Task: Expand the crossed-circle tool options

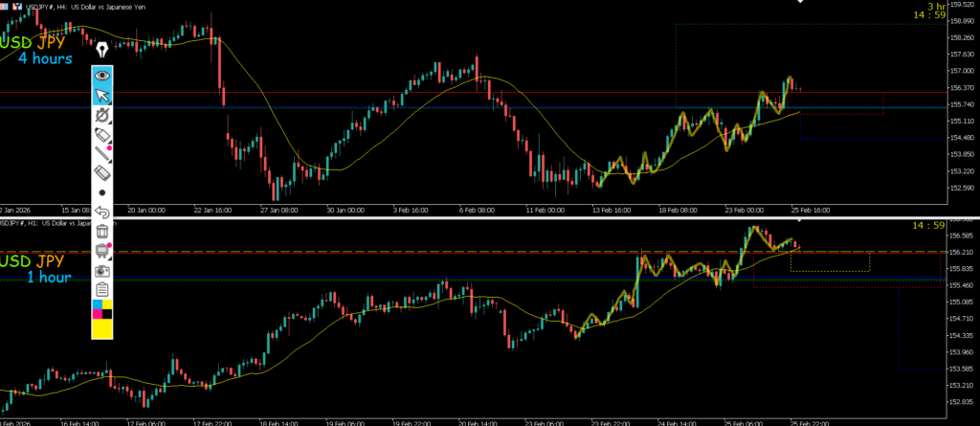Action: pos(102,115)
